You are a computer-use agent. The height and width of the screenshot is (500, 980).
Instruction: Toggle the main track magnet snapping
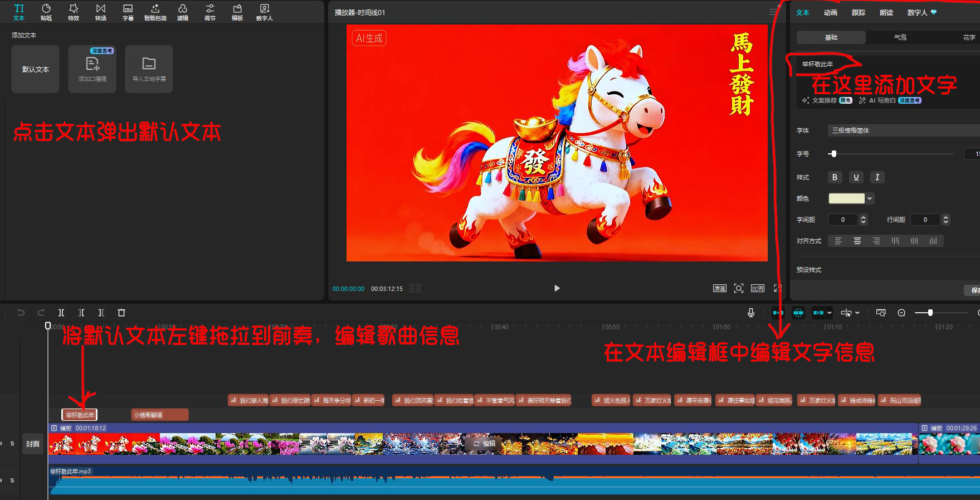pos(778,313)
